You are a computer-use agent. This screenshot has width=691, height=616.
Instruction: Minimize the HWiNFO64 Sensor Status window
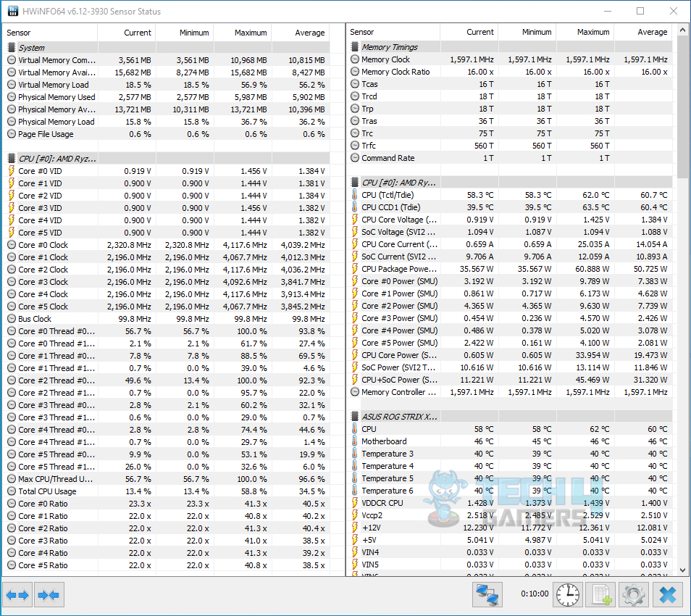(607, 11)
